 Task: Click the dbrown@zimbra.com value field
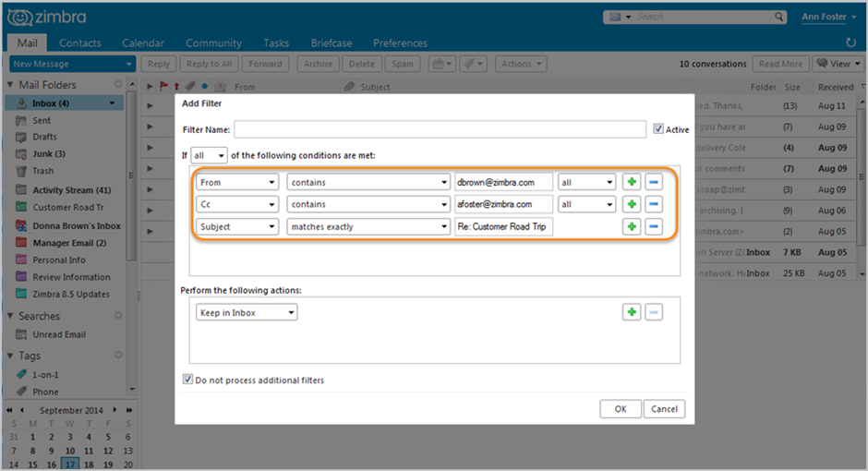point(504,182)
